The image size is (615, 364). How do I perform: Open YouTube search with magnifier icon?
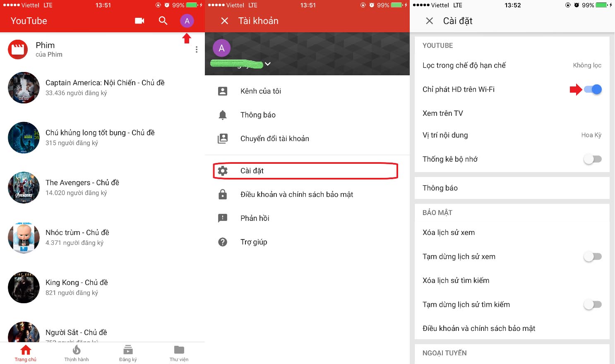(163, 21)
